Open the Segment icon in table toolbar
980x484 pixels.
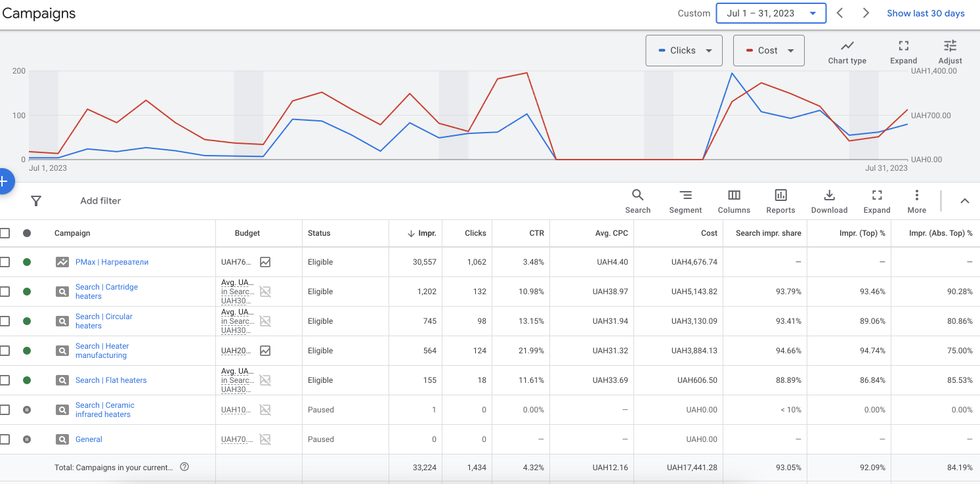tap(685, 196)
